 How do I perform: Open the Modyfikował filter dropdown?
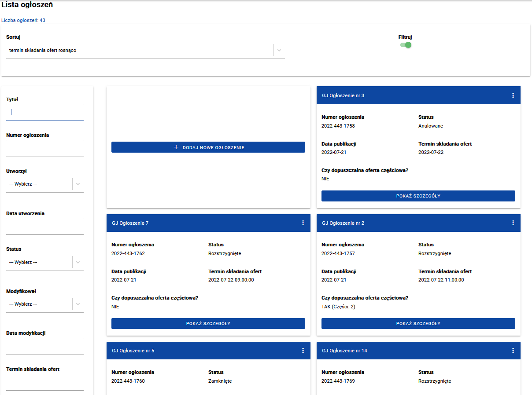[x=78, y=304]
